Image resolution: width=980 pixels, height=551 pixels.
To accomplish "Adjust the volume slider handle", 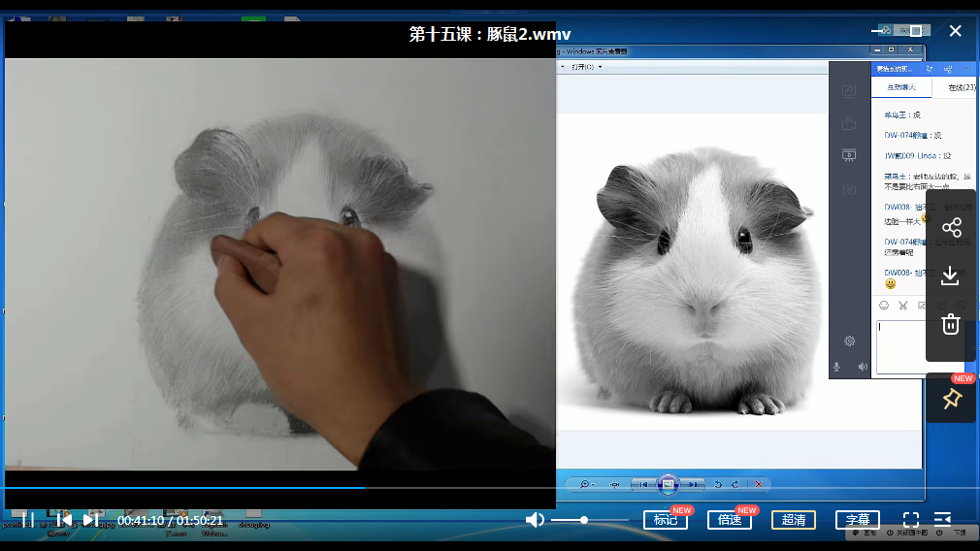I will pyautogui.click(x=584, y=520).
